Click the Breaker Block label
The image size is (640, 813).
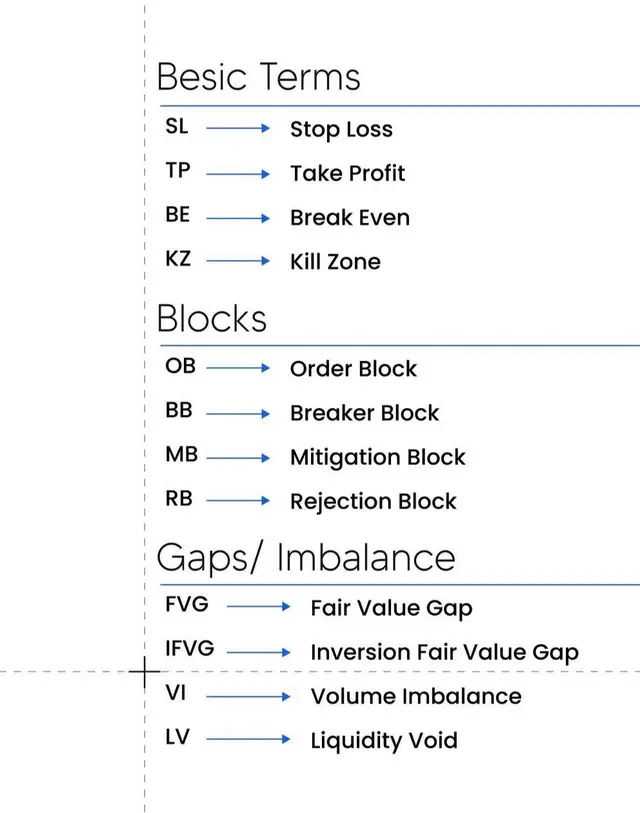365,413
